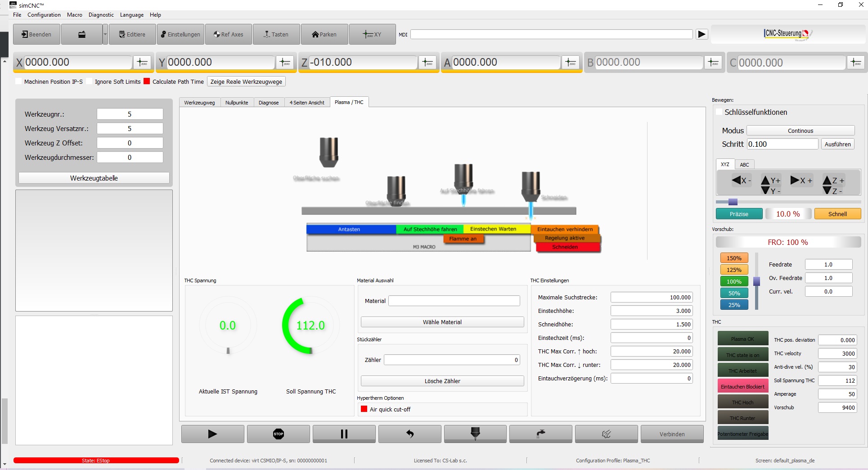Enable the Ignore Soft Limits checkbox
The width and height of the screenshot is (868, 470).
91,81
